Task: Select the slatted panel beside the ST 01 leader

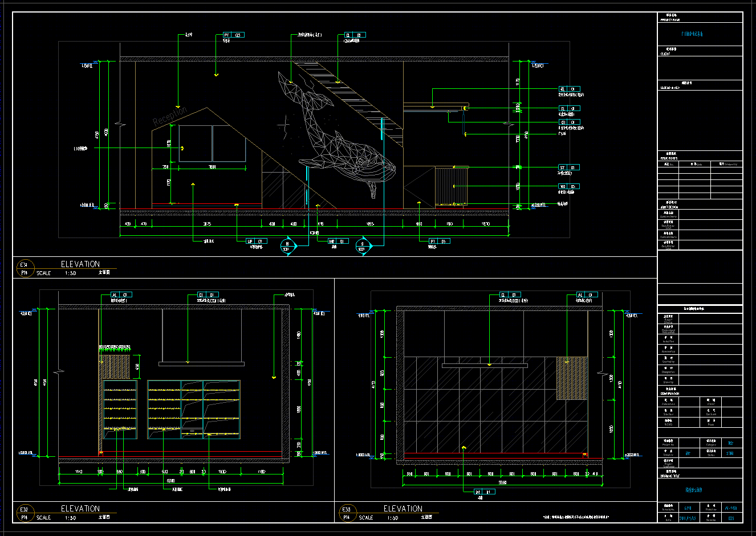Action: coord(452,185)
